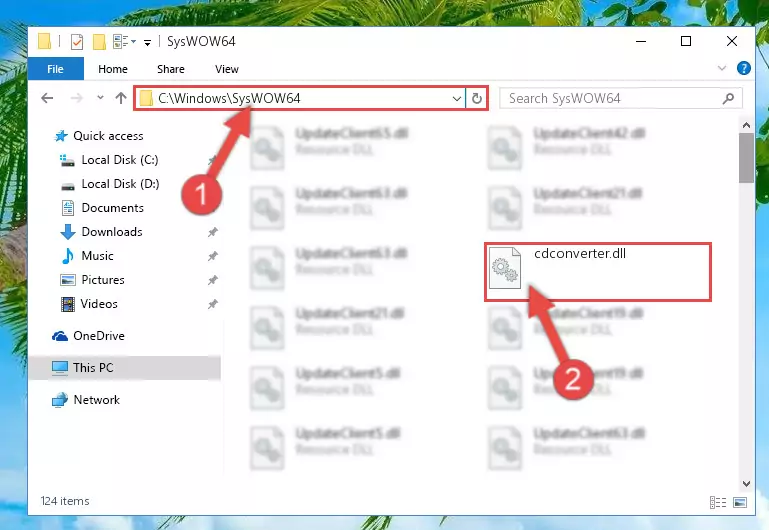Maximize the SysWOW64 window

(x=686, y=41)
